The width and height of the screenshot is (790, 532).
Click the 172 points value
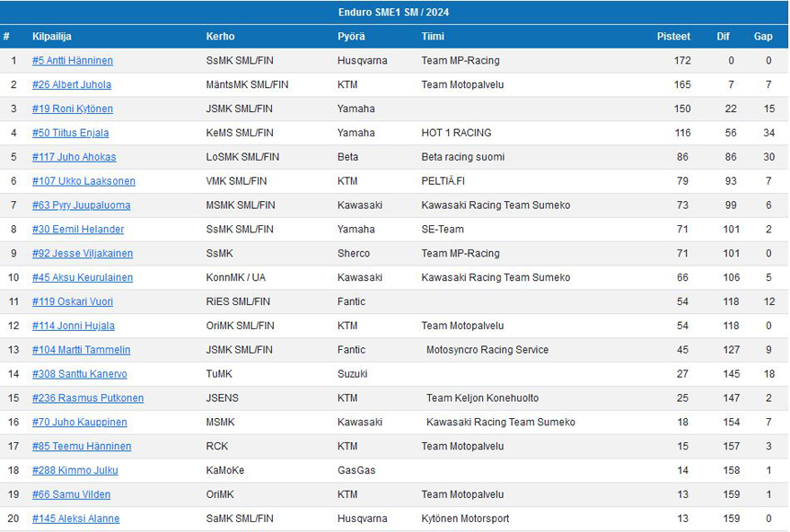tap(682, 60)
